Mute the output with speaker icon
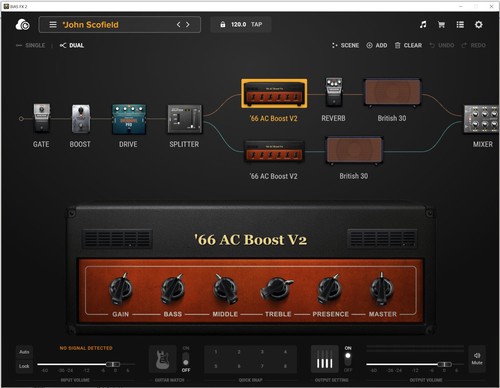This screenshot has width=500, height=388. tap(477, 359)
